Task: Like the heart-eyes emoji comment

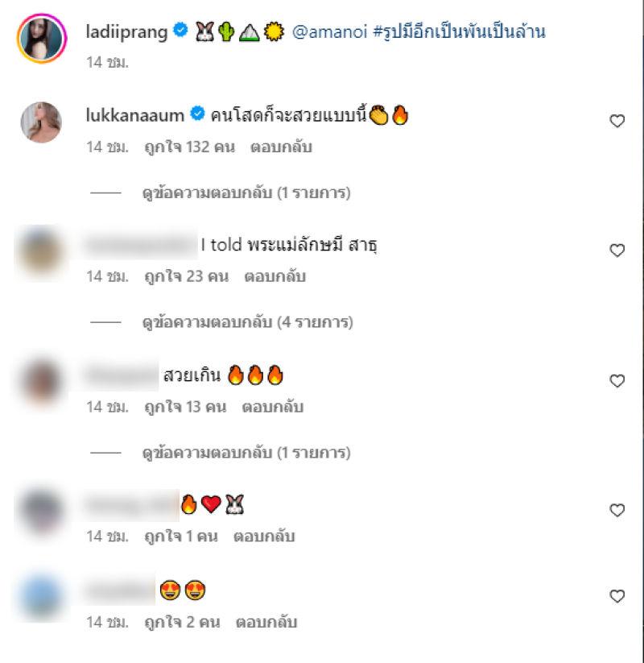Action: pos(617,596)
